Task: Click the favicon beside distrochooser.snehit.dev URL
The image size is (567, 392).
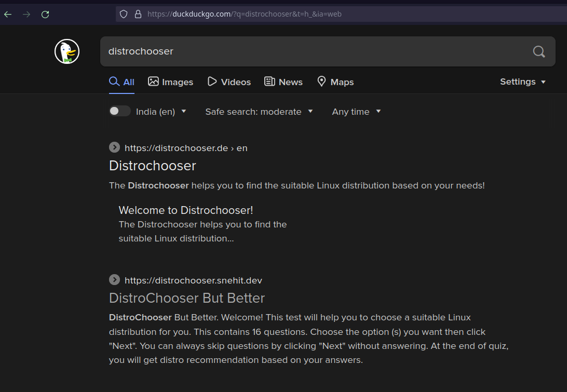Action: pos(114,279)
